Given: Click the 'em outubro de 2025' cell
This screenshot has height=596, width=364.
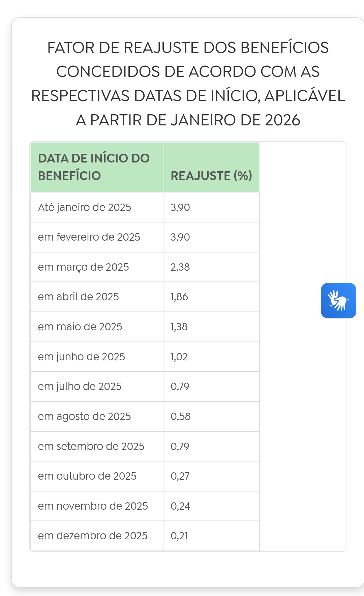Looking at the screenshot, I should coord(87,476).
